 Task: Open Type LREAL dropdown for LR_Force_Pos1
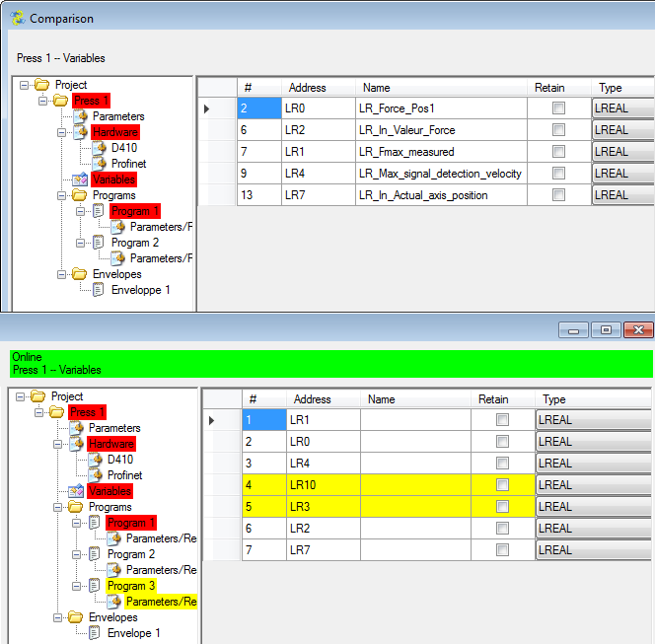tap(622, 108)
